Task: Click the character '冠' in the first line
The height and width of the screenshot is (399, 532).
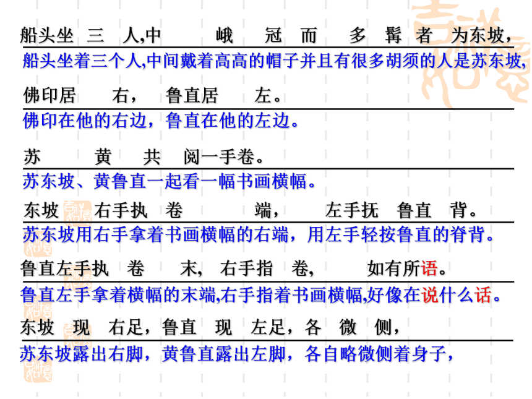Action: tap(273, 35)
